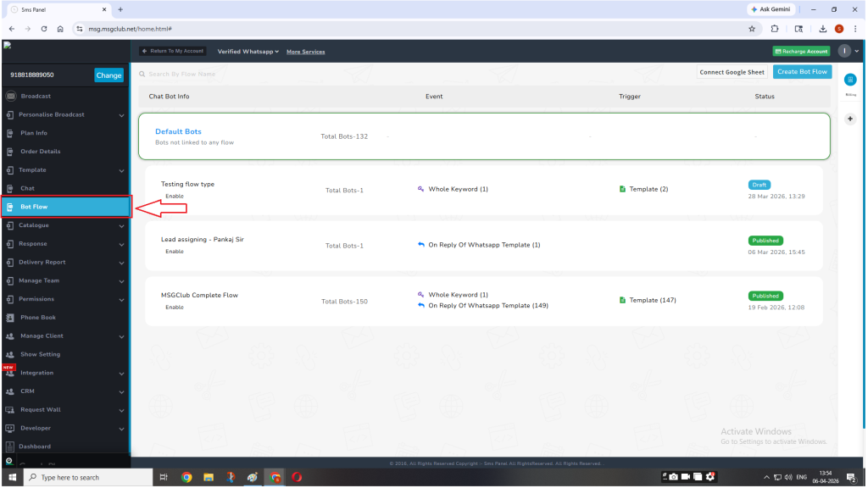The height and width of the screenshot is (488, 868).
Task: Open the Verified Whatsapp dropdown
Action: click(248, 52)
